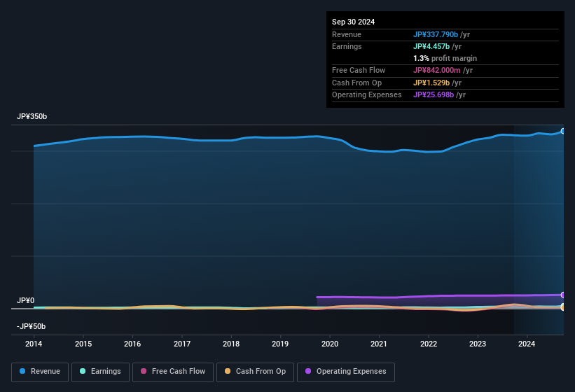575x392 pixels.
Task: Click the Sep 30 2024 tooltip date
Action: click(353, 22)
